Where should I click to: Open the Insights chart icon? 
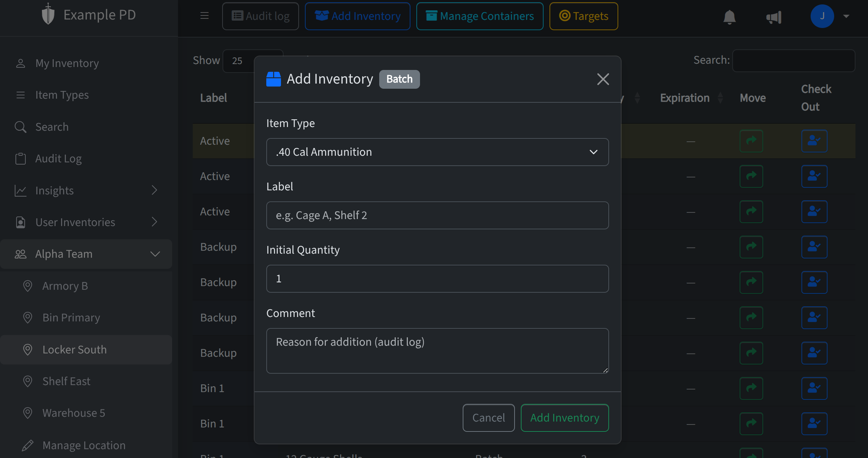point(21,190)
